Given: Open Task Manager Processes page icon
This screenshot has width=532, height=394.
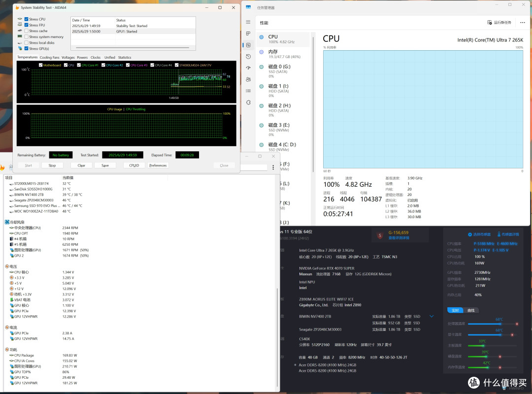Looking at the screenshot, I should [248, 33].
